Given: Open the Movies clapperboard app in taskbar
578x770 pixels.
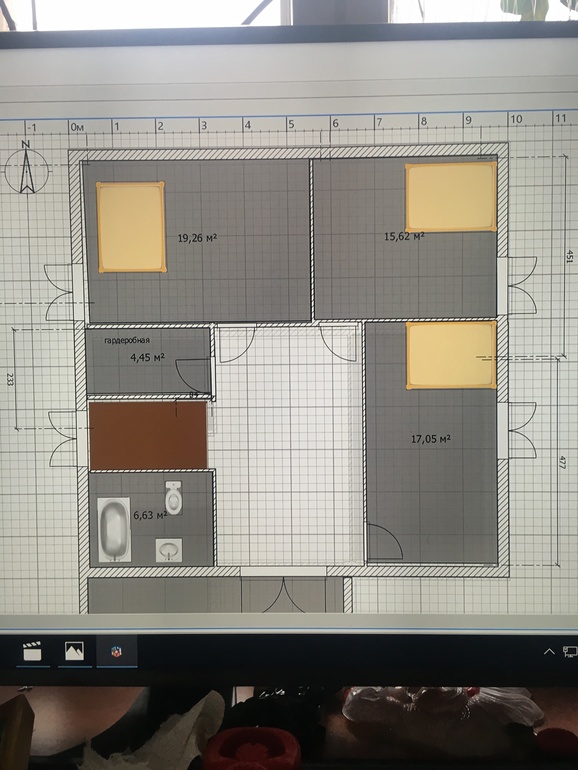Looking at the screenshot, I should (33, 651).
